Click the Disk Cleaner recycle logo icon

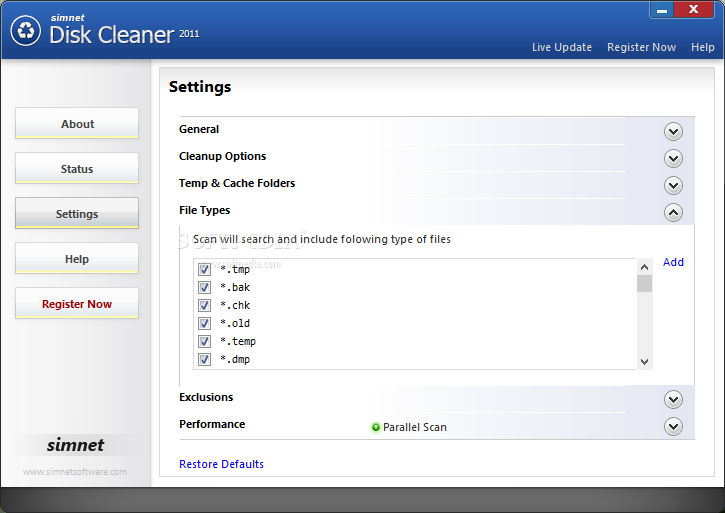tap(26, 31)
